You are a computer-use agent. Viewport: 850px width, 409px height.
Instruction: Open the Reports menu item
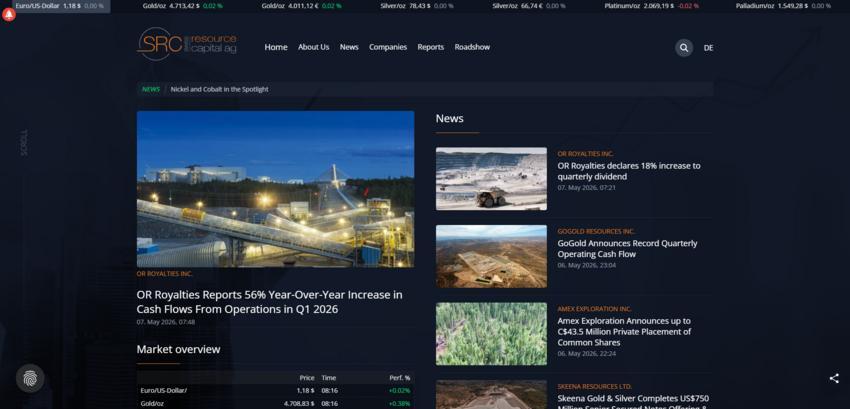pyautogui.click(x=430, y=47)
